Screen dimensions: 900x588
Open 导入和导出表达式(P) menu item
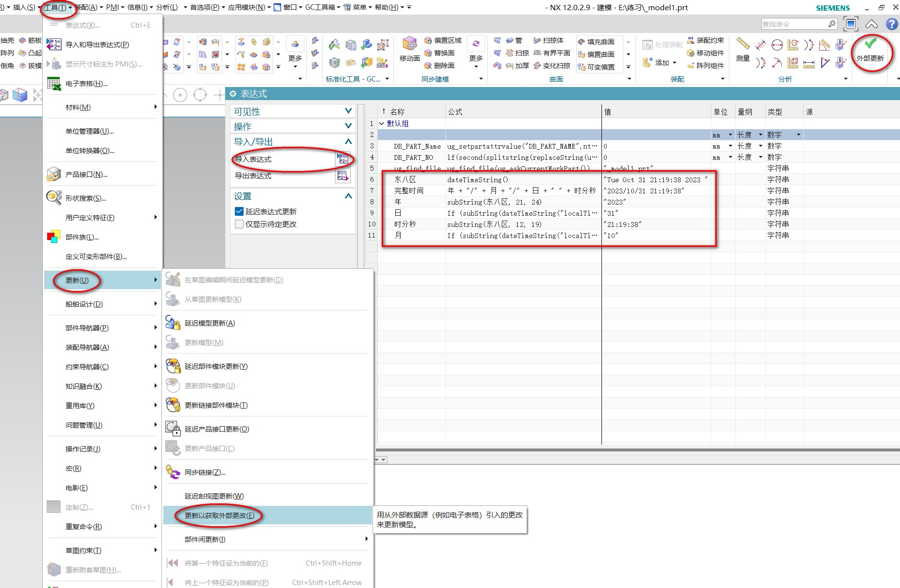click(x=97, y=45)
